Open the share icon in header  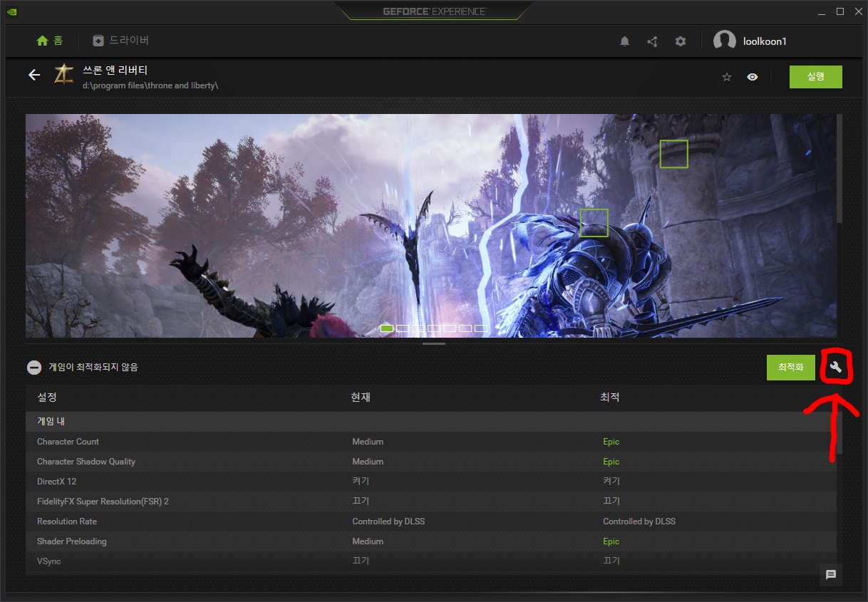[x=652, y=41]
